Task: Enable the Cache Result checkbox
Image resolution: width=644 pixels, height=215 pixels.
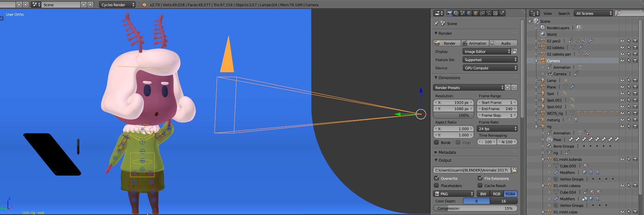Action: point(480,185)
